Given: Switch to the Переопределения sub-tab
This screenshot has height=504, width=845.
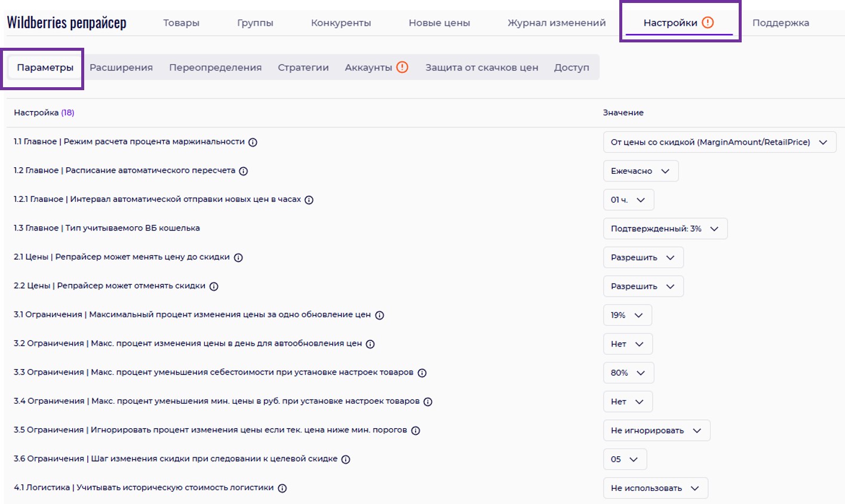Looking at the screenshot, I should tap(215, 67).
